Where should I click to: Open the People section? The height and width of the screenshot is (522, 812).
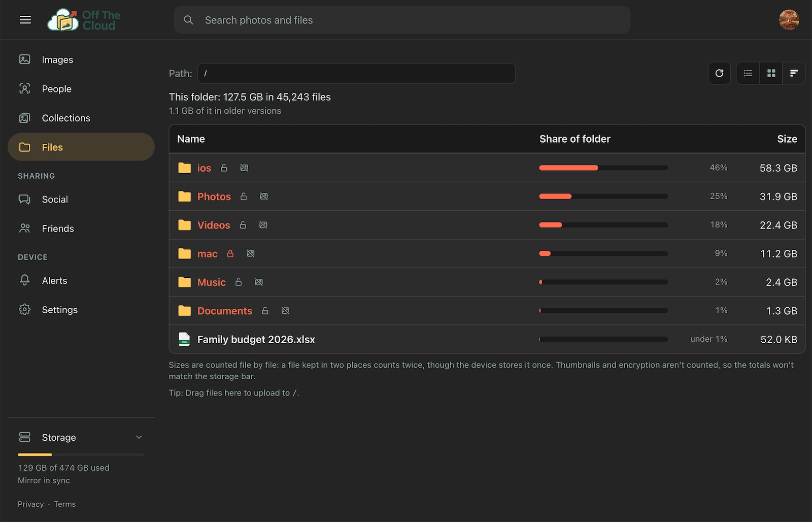tap(81, 89)
